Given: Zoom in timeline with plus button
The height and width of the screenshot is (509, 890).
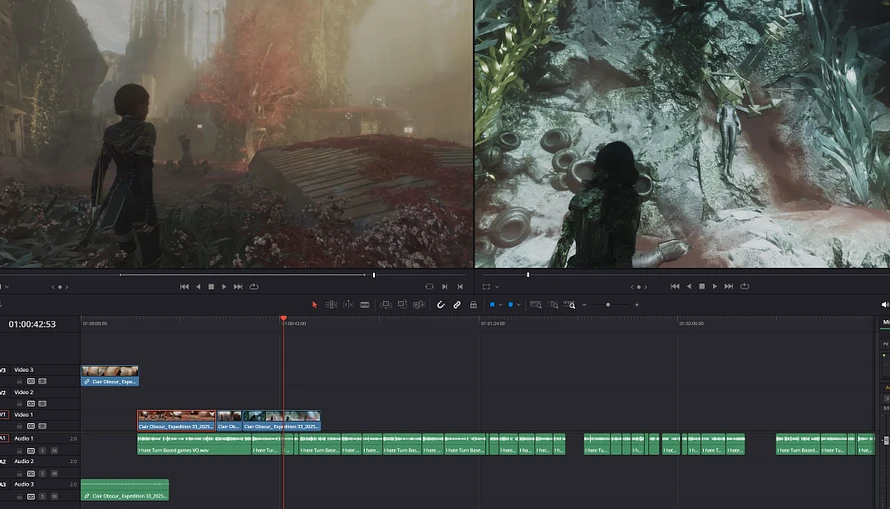Looking at the screenshot, I should 637,305.
